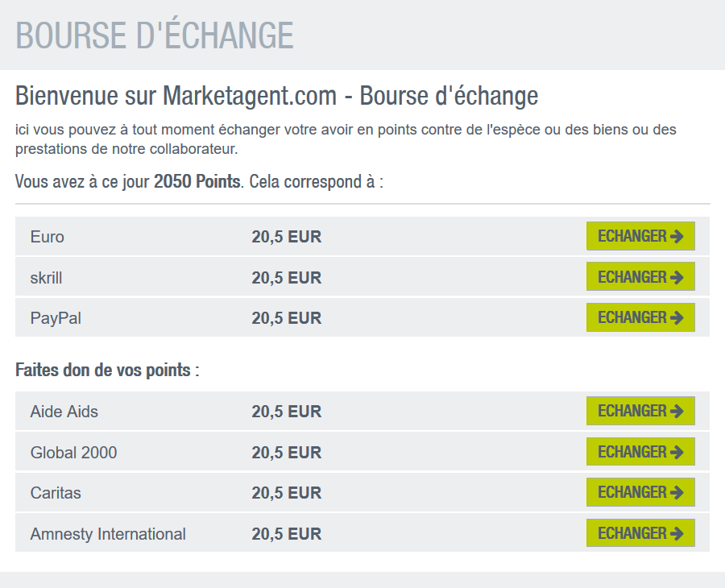The image size is (725, 588).
Task: Click the arrow icon on Amnesty International's exchange button
Action: [x=679, y=533]
